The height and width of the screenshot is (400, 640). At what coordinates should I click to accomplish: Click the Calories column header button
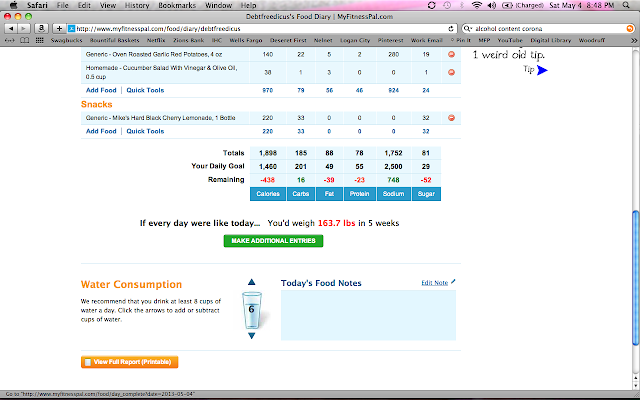(268, 194)
